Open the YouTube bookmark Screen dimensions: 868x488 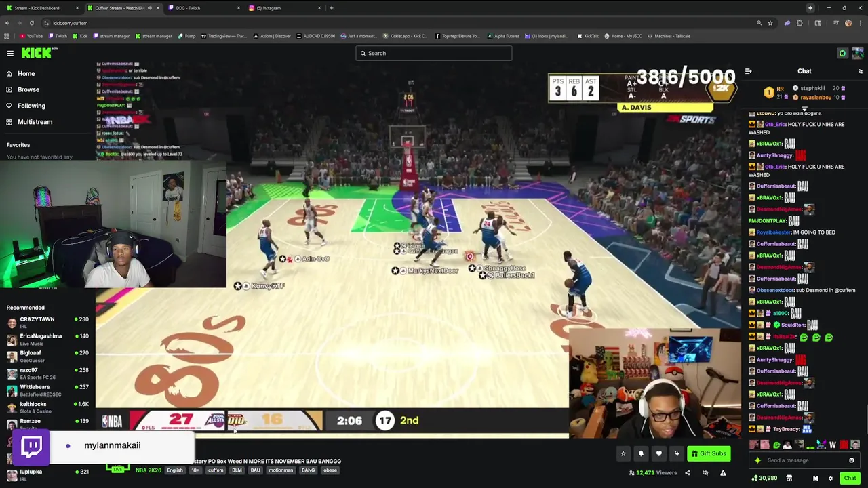coord(31,36)
